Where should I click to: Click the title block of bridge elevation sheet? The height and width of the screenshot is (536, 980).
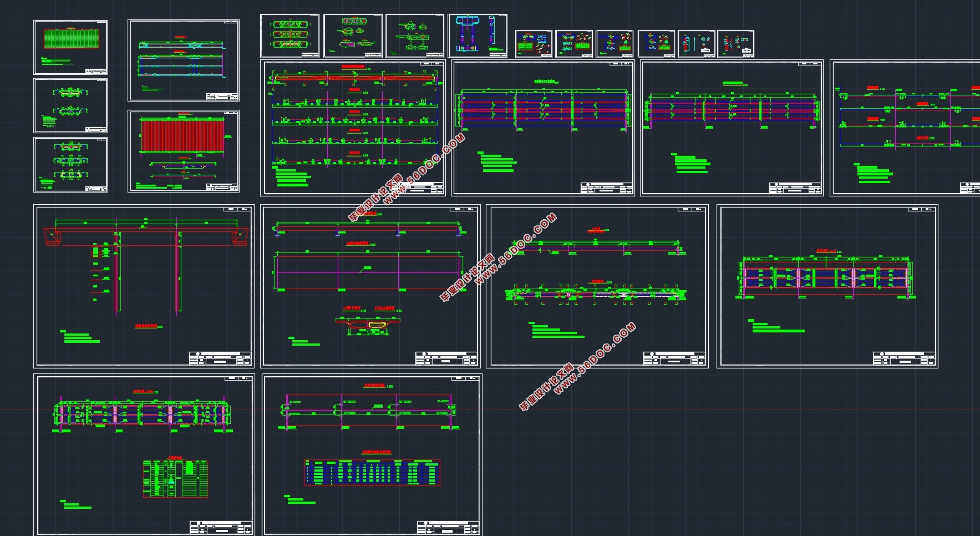(x=220, y=358)
